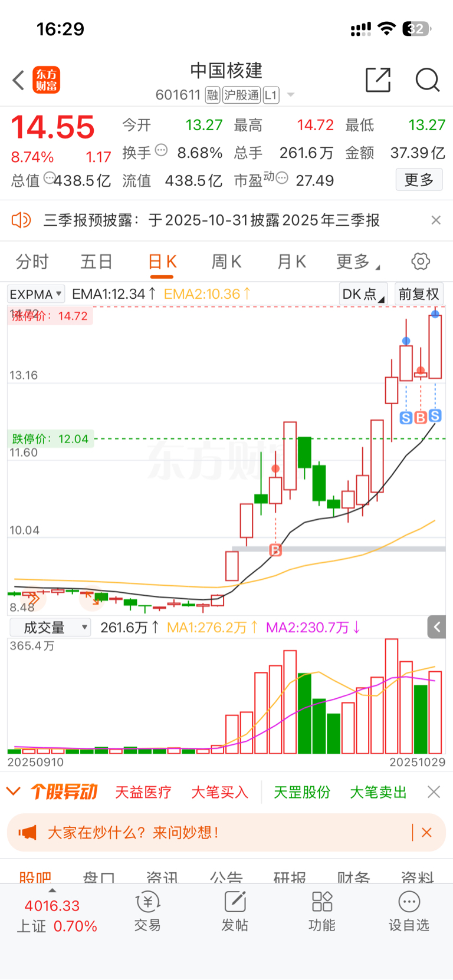Open 天罡股份 in the ticker
This screenshot has height=980, width=453.
coord(302,792)
